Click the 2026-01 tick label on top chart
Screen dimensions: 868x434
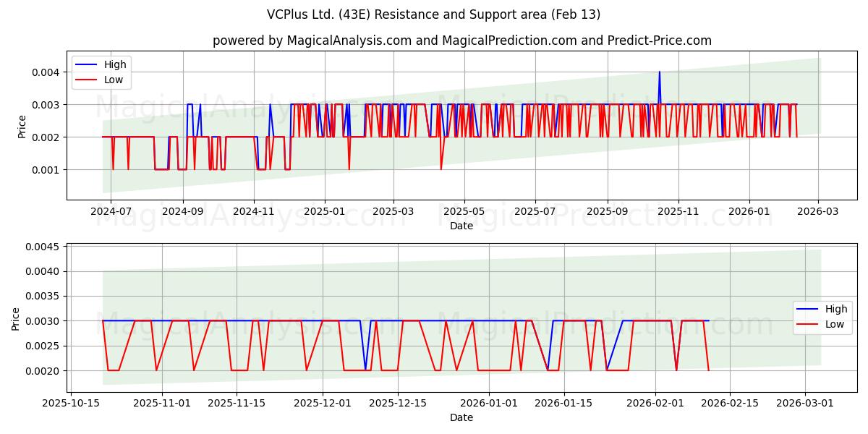click(749, 212)
